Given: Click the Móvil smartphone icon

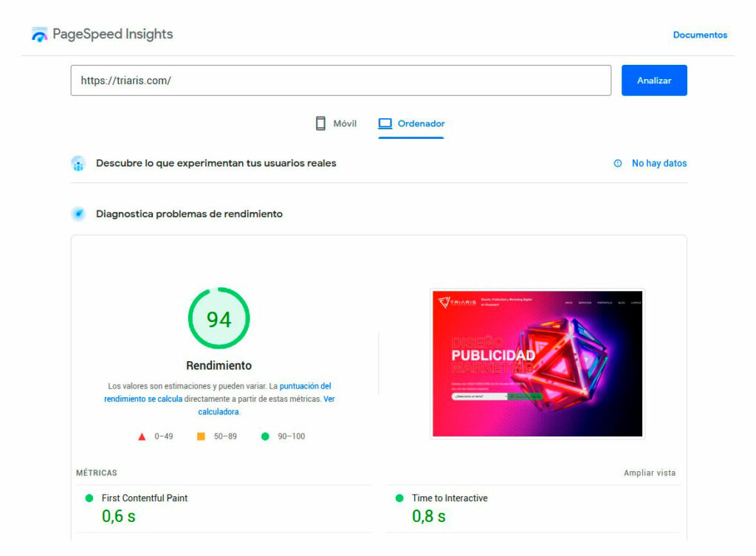Looking at the screenshot, I should point(320,123).
